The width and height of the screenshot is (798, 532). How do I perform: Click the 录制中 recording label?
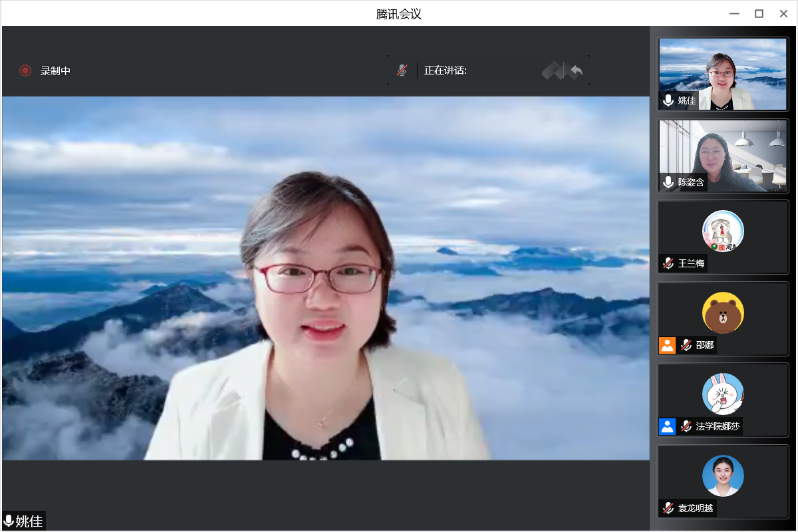pyautogui.click(x=55, y=70)
